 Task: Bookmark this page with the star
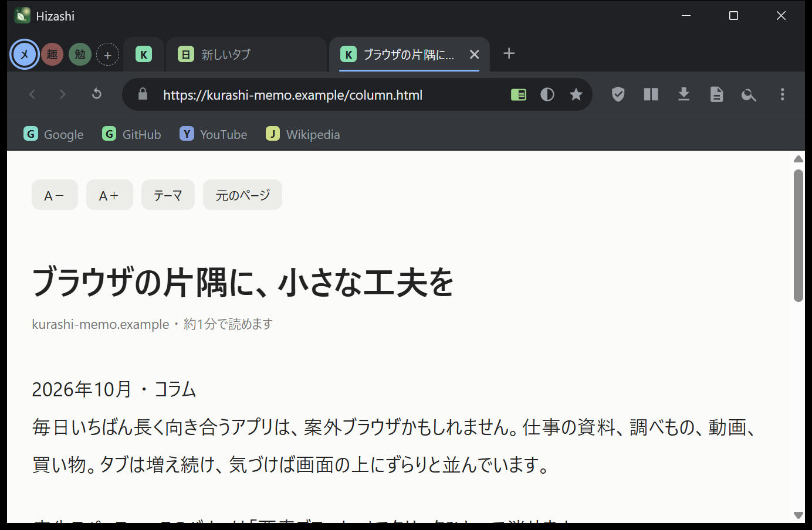[576, 94]
